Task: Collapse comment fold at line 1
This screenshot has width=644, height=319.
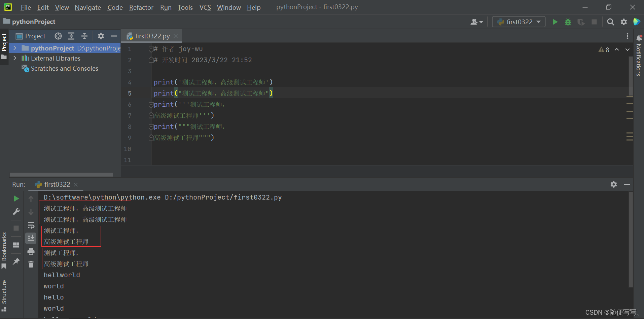Action: pyautogui.click(x=151, y=49)
